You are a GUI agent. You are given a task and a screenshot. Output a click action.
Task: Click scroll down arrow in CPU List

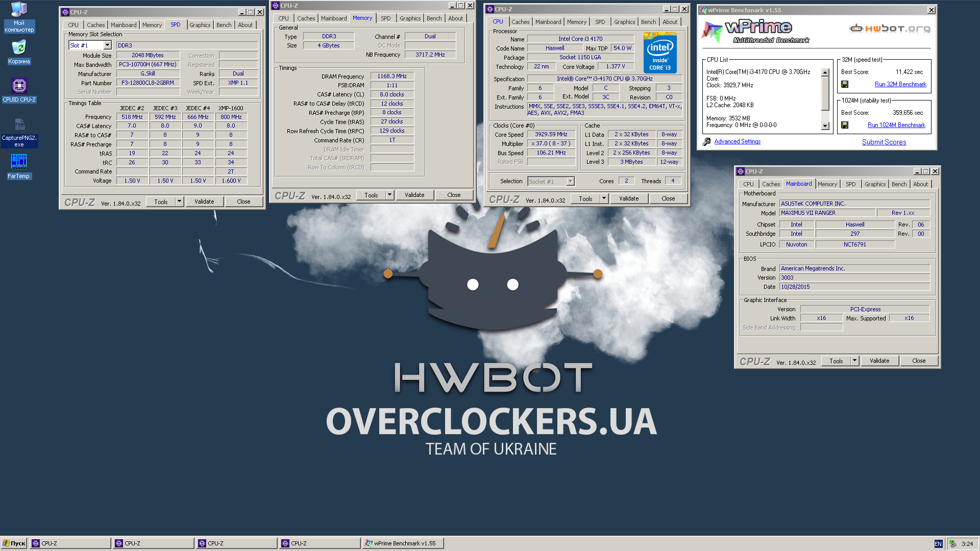(x=825, y=126)
